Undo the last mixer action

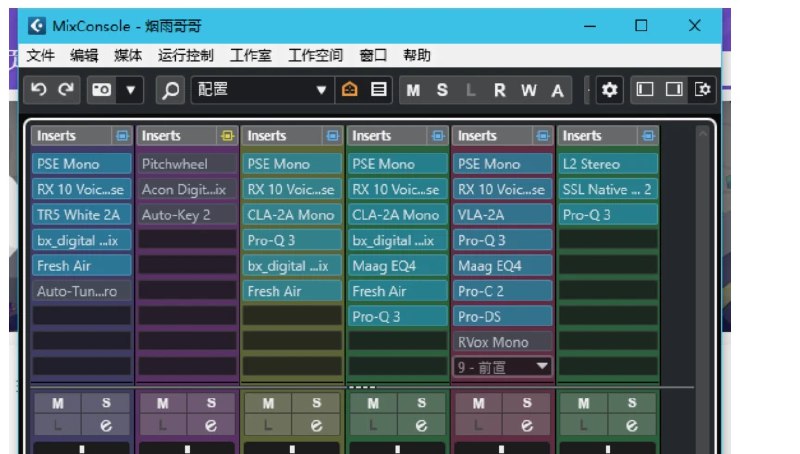click(x=39, y=90)
